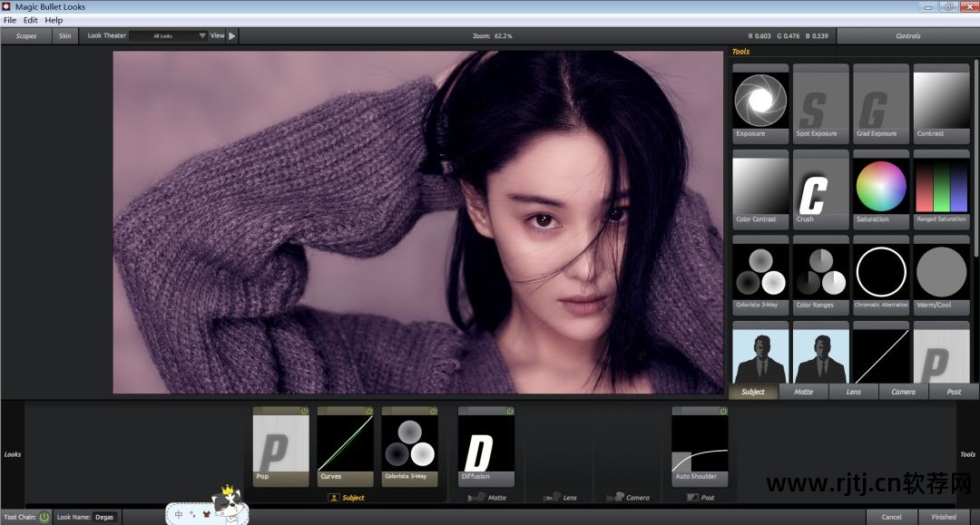Image resolution: width=980 pixels, height=525 pixels.
Task: Click the Subject section label in the tool chain
Action: tap(347, 498)
